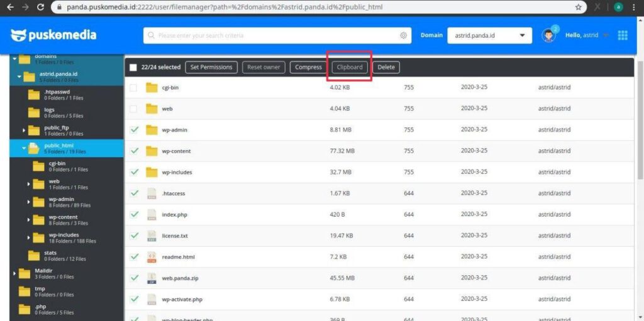Uncheck the license.txt row checkbox
644x321 pixels.
tap(134, 236)
